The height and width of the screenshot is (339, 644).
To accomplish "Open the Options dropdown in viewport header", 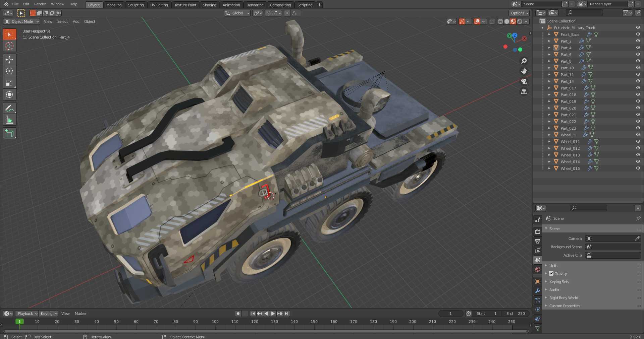I will pyautogui.click(x=519, y=13).
